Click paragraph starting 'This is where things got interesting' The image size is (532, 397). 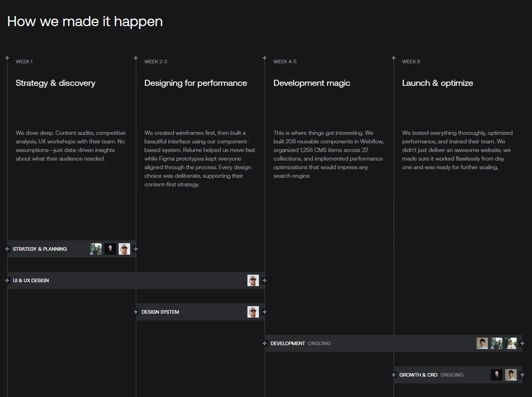pos(329,154)
